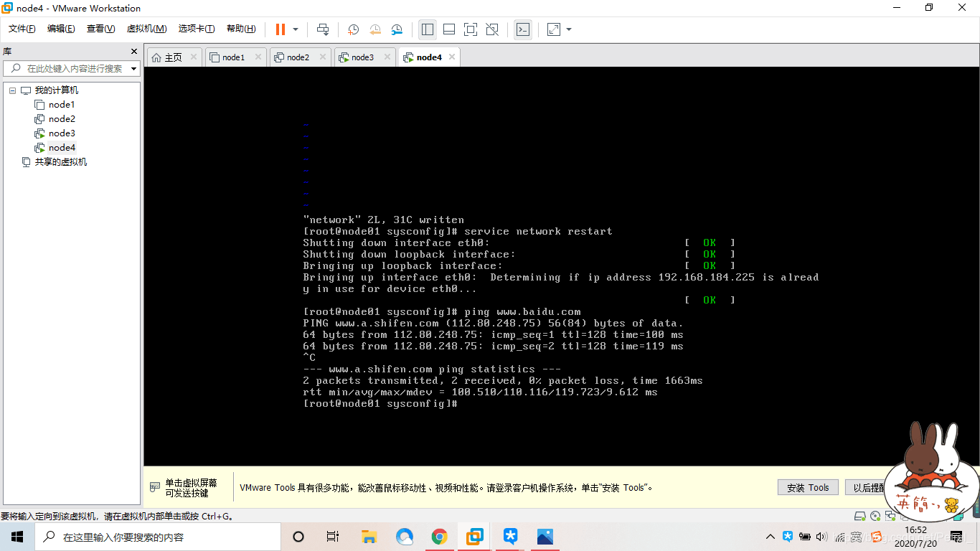Click the 以后提醒 button
980x551 pixels.
click(x=867, y=488)
